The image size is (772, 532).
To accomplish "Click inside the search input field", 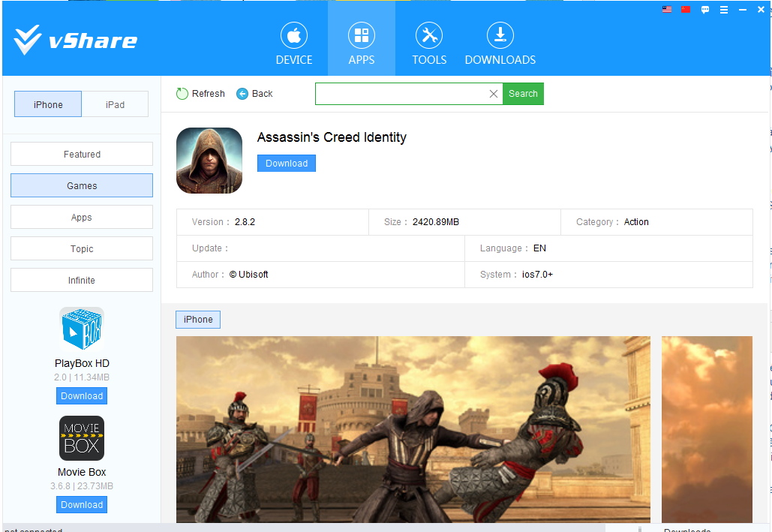I will (401, 94).
